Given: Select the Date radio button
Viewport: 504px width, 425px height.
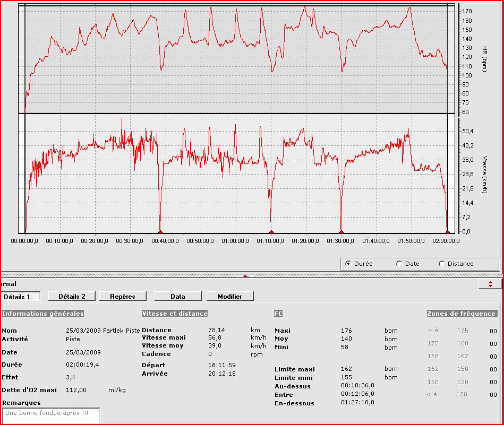Looking at the screenshot, I should [399, 263].
